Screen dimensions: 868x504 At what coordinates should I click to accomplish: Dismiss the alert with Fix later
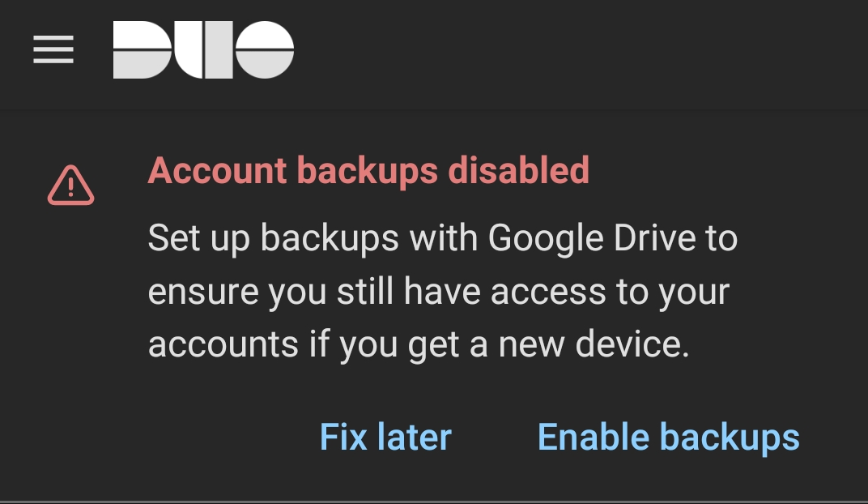tap(386, 437)
